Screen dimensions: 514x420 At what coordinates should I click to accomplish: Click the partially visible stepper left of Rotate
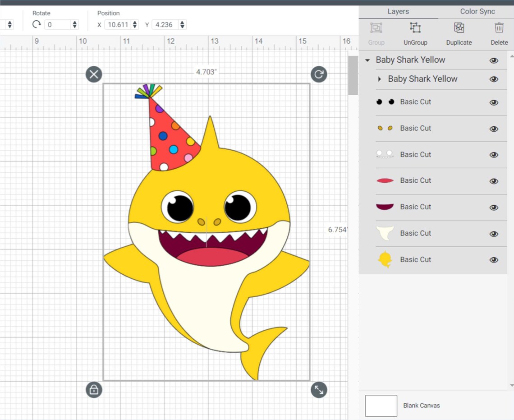[9, 25]
